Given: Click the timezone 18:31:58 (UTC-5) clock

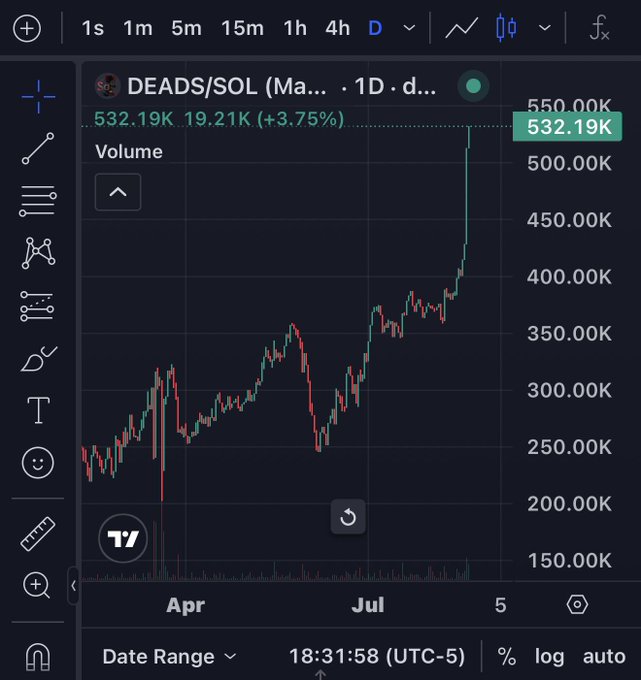Looking at the screenshot, I should pyautogui.click(x=377, y=656).
